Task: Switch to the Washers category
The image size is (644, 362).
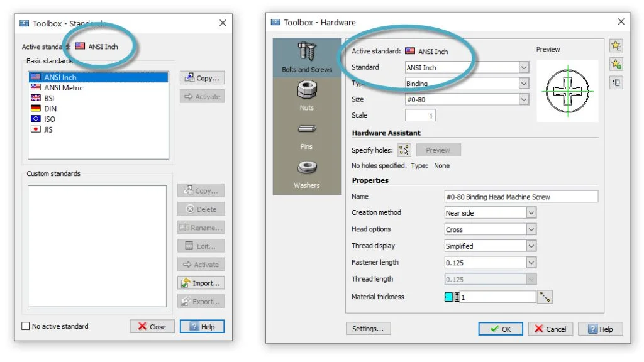Action: (307, 173)
